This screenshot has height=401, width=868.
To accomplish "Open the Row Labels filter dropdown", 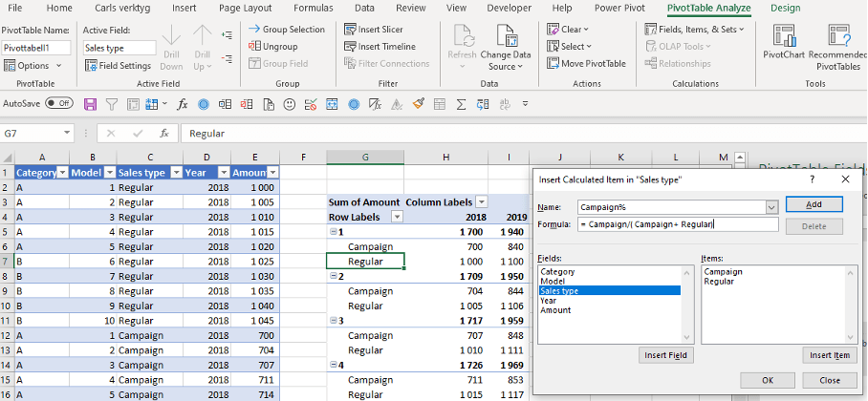I will click(397, 217).
